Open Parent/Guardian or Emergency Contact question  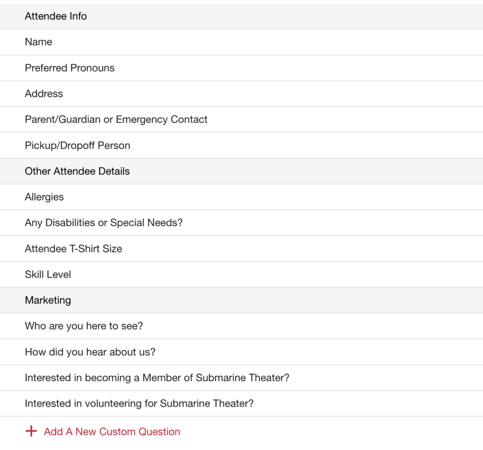click(x=241, y=119)
